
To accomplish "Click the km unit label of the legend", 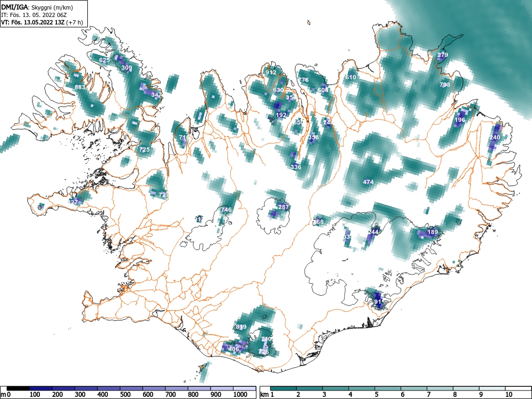I will [x=264, y=394].
